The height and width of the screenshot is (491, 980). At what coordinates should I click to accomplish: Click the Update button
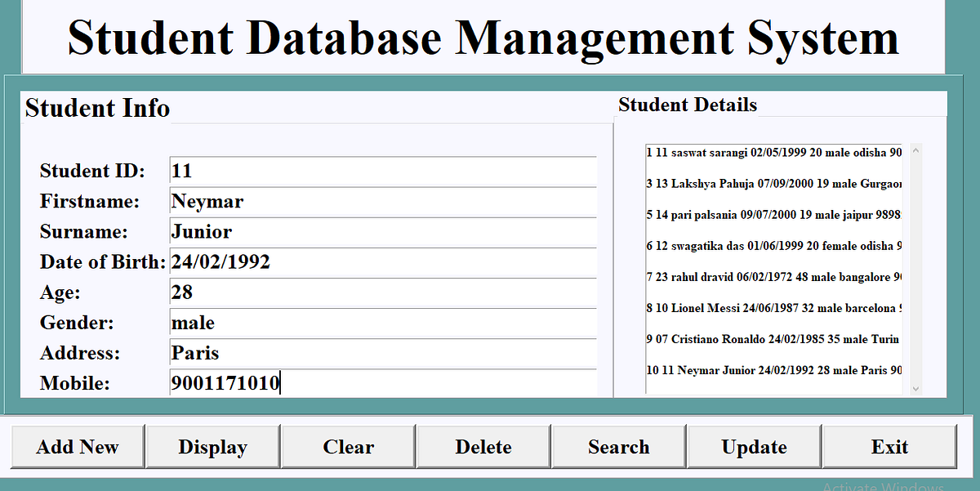click(753, 447)
